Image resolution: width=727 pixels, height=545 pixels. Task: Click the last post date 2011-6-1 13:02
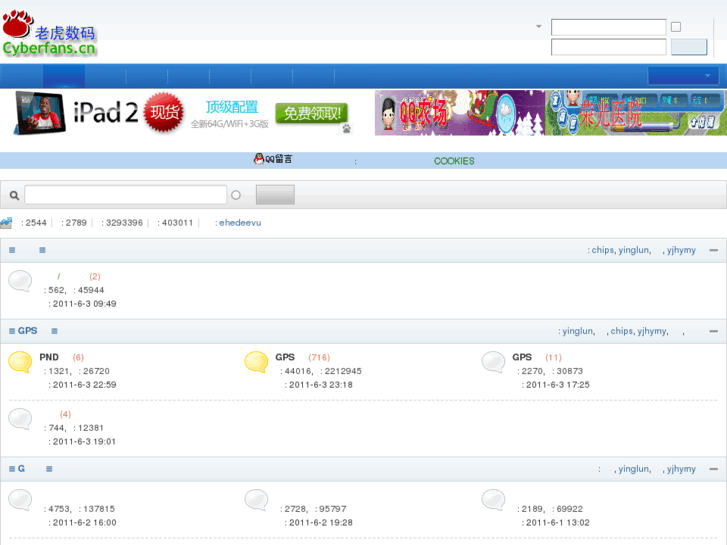click(558, 522)
